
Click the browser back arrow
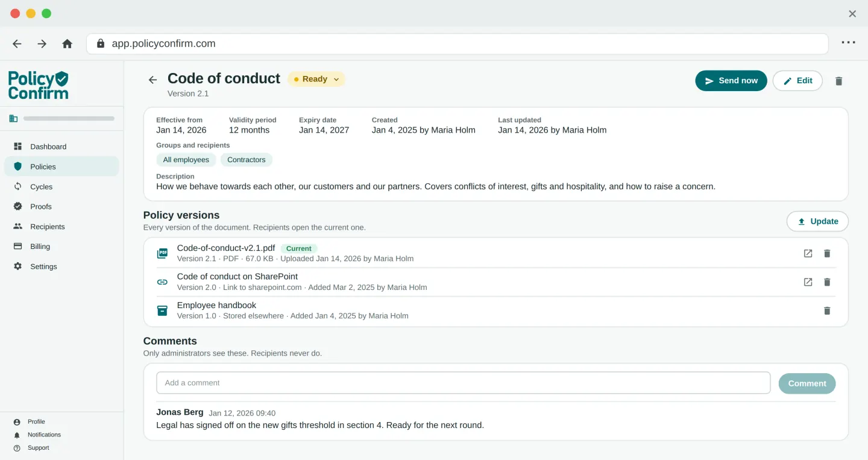[x=17, y=43]
